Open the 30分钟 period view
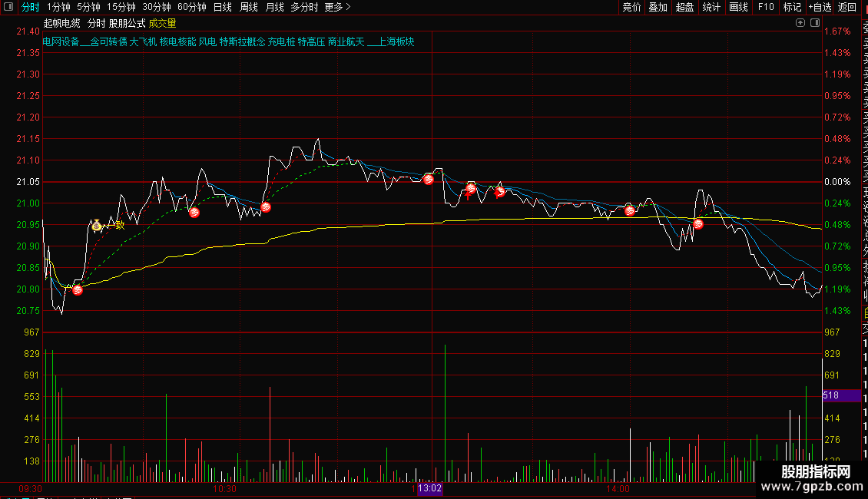 pos(157,7)
